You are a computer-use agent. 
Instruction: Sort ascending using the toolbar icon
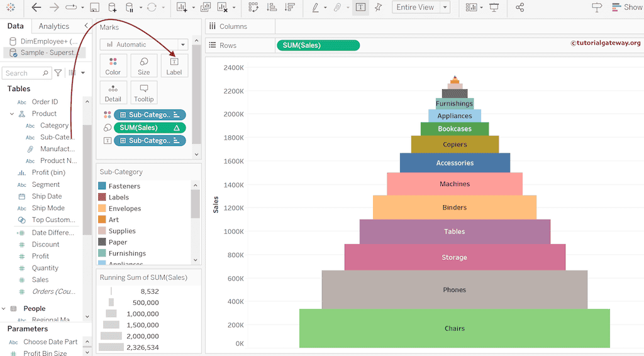coord(272,8)
